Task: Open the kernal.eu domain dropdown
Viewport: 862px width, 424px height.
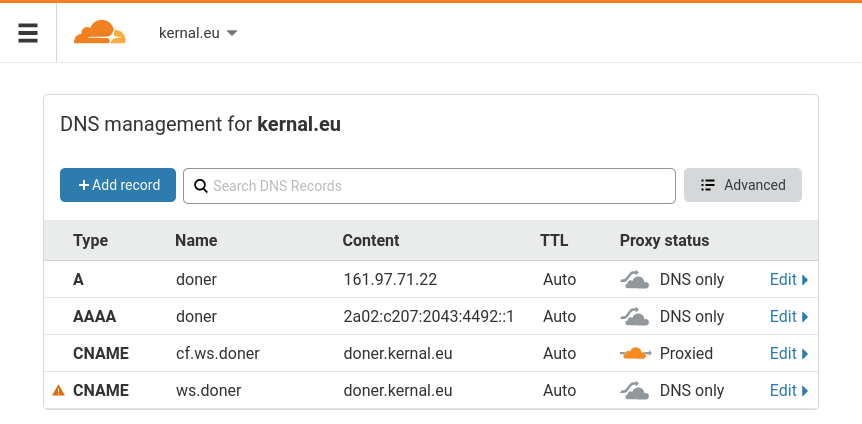Action: point(198,33)
